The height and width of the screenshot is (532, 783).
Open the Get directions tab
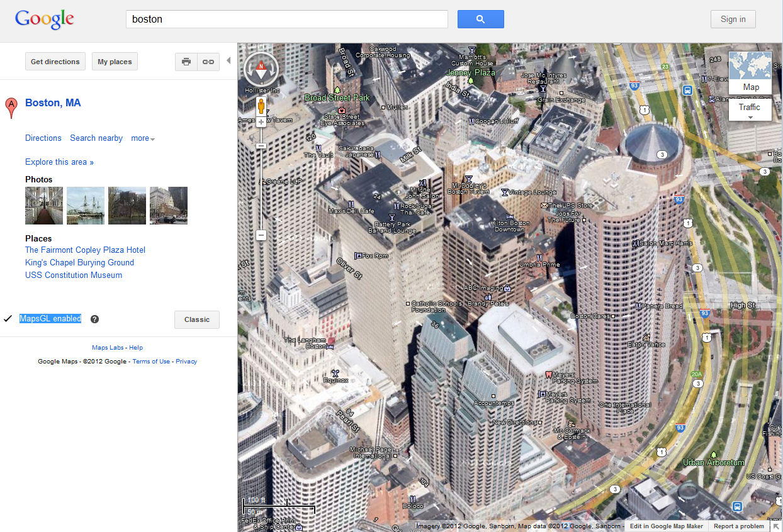tap(55, 62)
